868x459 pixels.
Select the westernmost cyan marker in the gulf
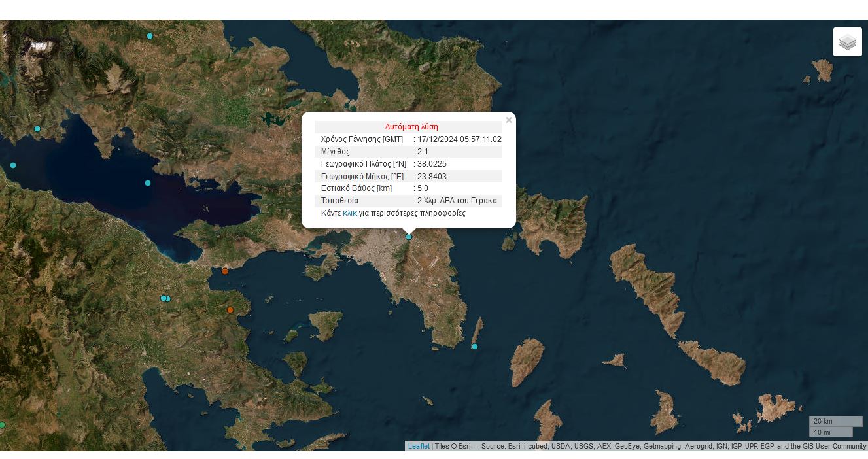pos(13,165)
